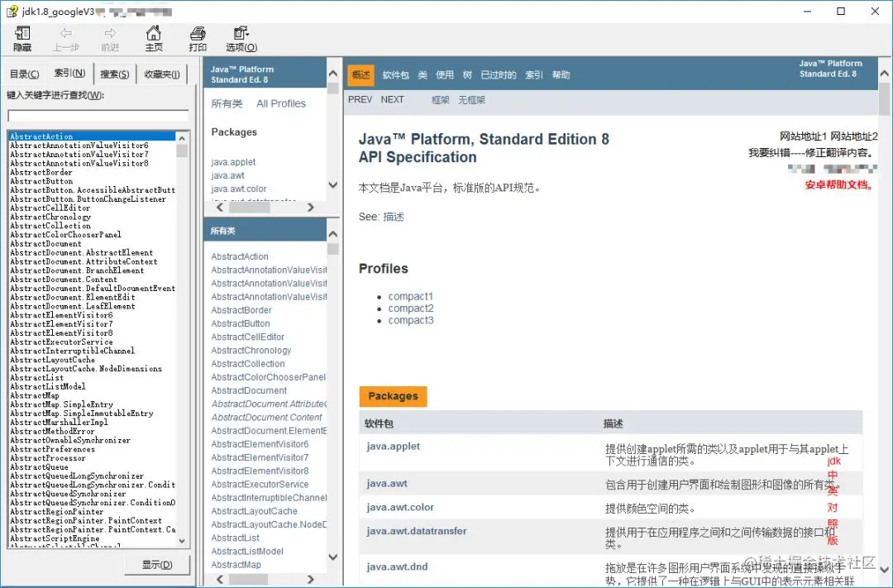Click packages frame scroll-down arrow
This screenshot has width=893, height=588.
point(333,184)
